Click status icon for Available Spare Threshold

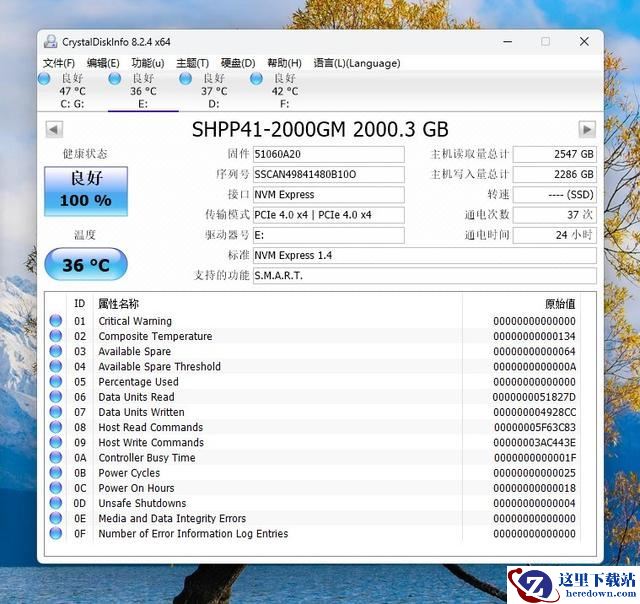56,366
